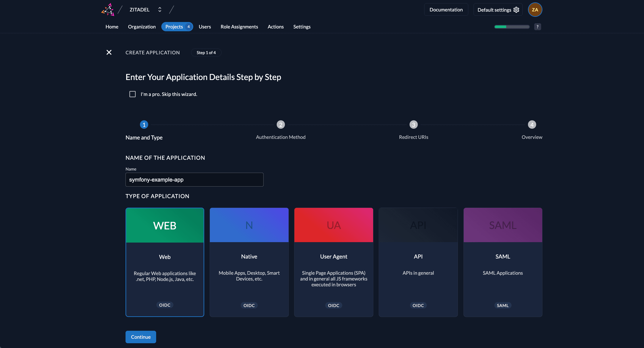Switch to the Role Assignments tab
The width and height of the screenshot is (644, 348).
[x=239, y=27]
